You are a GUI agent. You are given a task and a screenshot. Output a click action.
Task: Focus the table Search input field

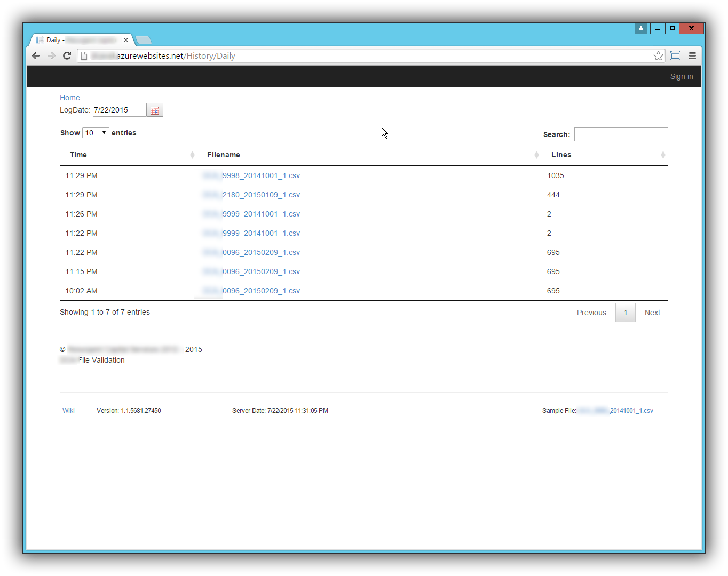click(621, 134)
